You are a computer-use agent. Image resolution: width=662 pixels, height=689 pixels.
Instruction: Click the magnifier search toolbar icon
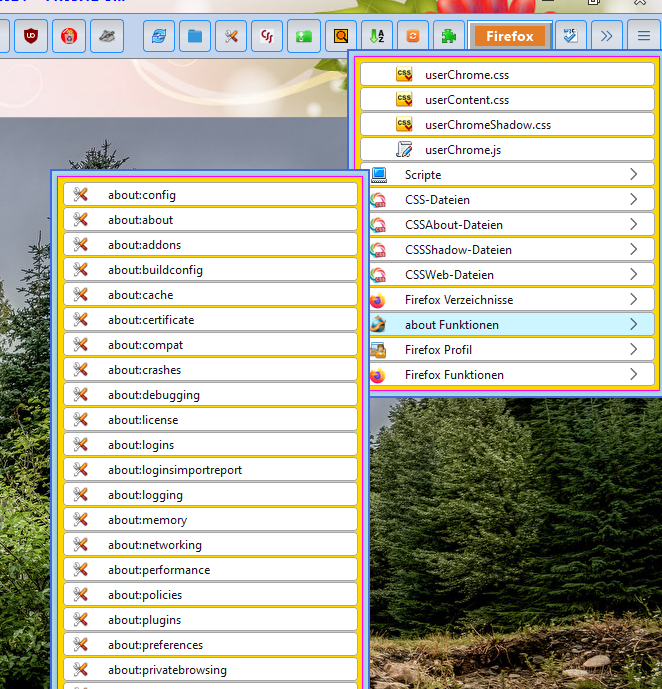click(x=340, y=37)
